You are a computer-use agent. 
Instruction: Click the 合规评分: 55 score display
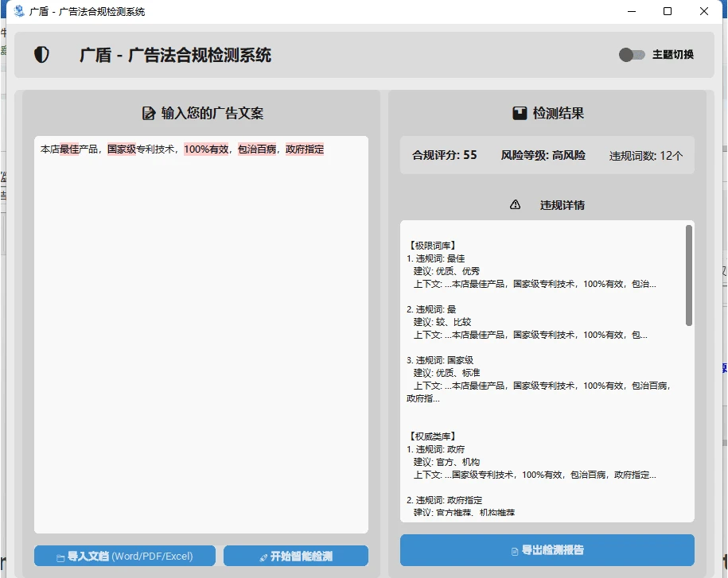[x=444, y=155]
